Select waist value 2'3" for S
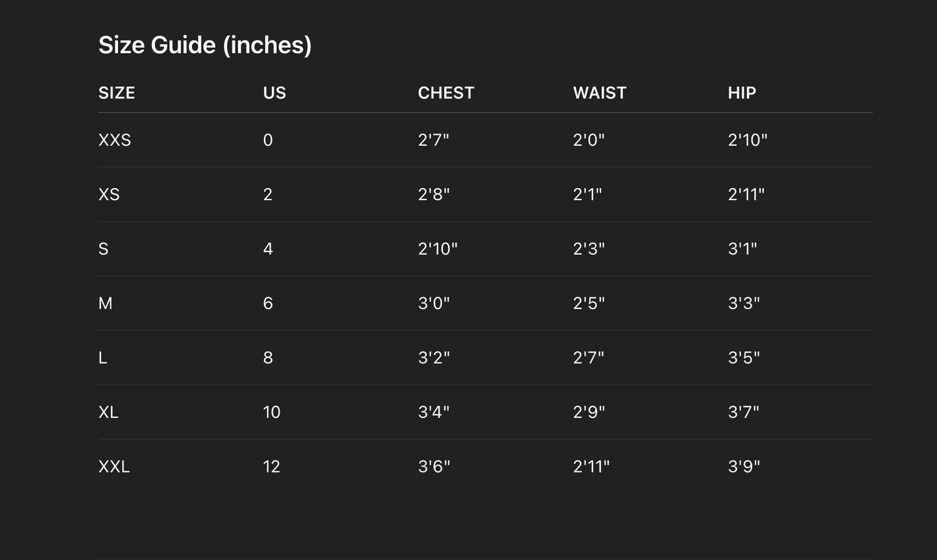 589,249
